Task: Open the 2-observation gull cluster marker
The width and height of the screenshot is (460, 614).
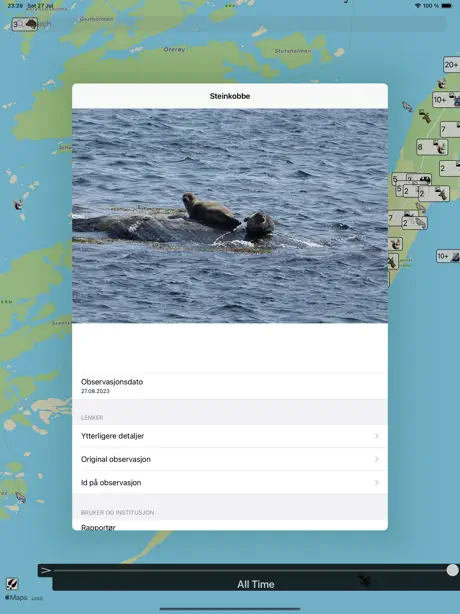Action: 415,223
